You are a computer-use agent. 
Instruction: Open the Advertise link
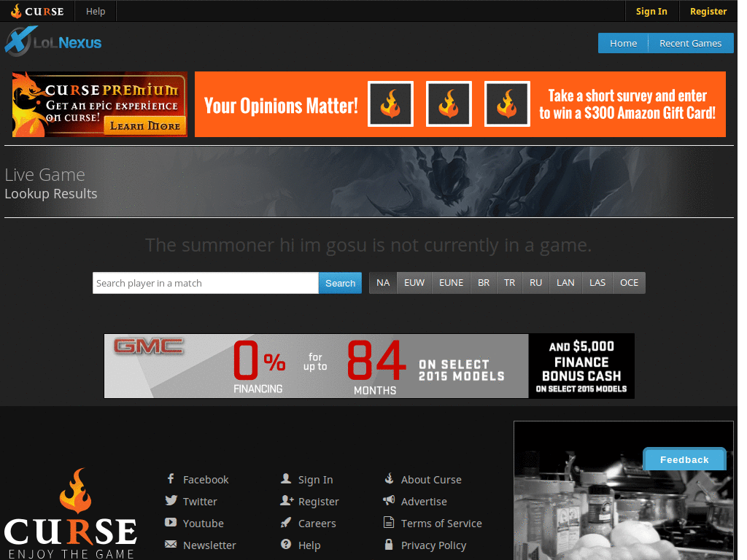(424, 502)
